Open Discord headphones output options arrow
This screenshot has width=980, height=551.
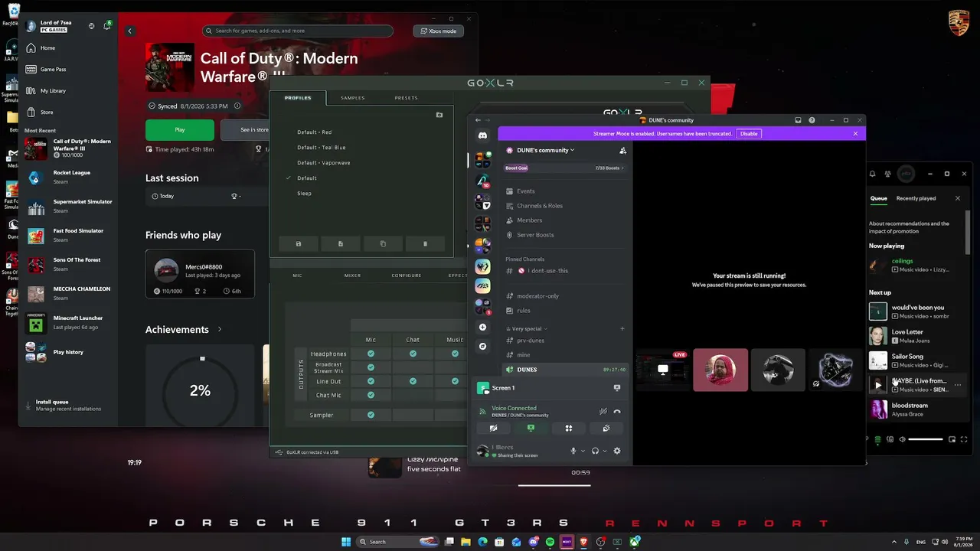604,451
